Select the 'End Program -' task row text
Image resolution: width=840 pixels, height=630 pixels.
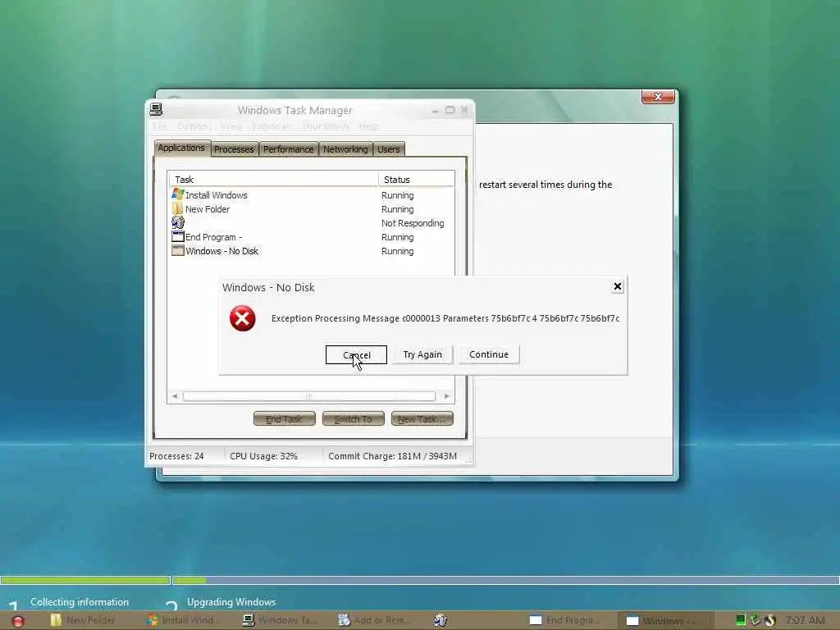[x=214, y=237]
